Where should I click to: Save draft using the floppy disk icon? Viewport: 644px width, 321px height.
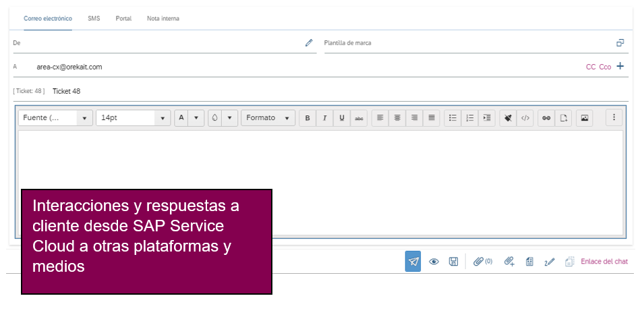453,262
